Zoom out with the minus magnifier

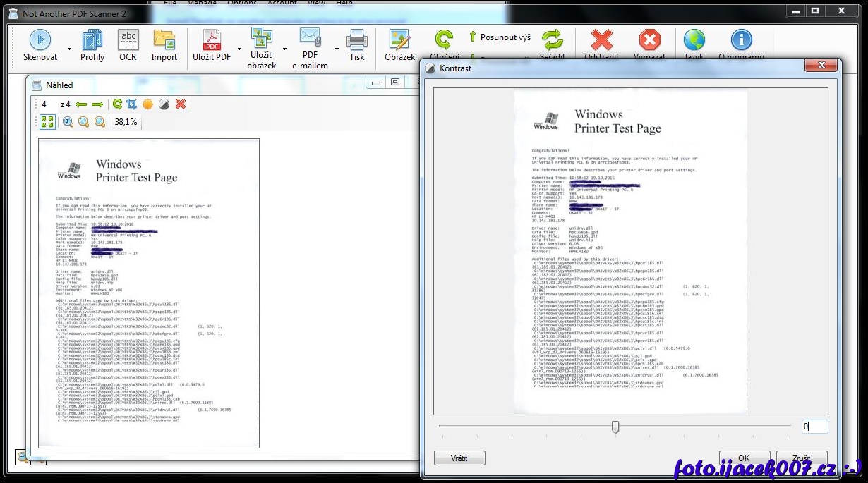(x=100, y=122)
